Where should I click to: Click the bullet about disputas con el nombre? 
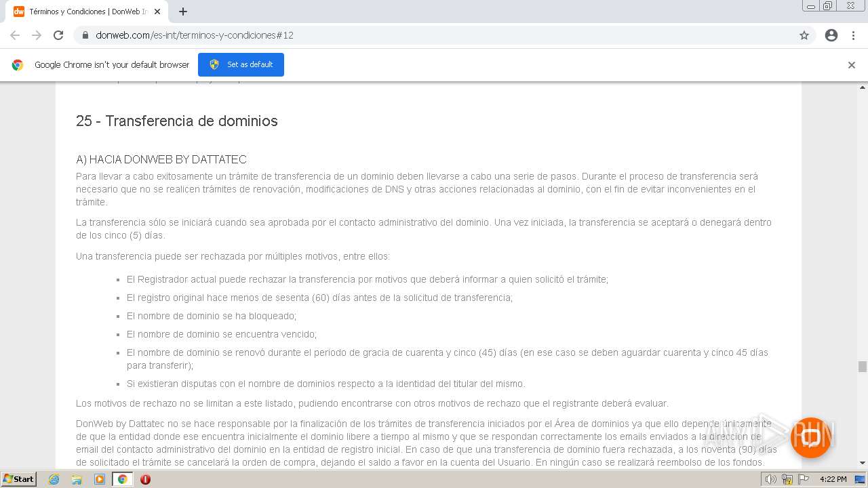coord(325,384)
